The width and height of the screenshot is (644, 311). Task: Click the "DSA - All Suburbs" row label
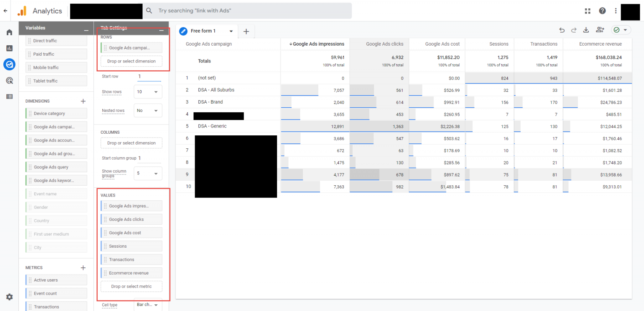(x=216, y=90)
